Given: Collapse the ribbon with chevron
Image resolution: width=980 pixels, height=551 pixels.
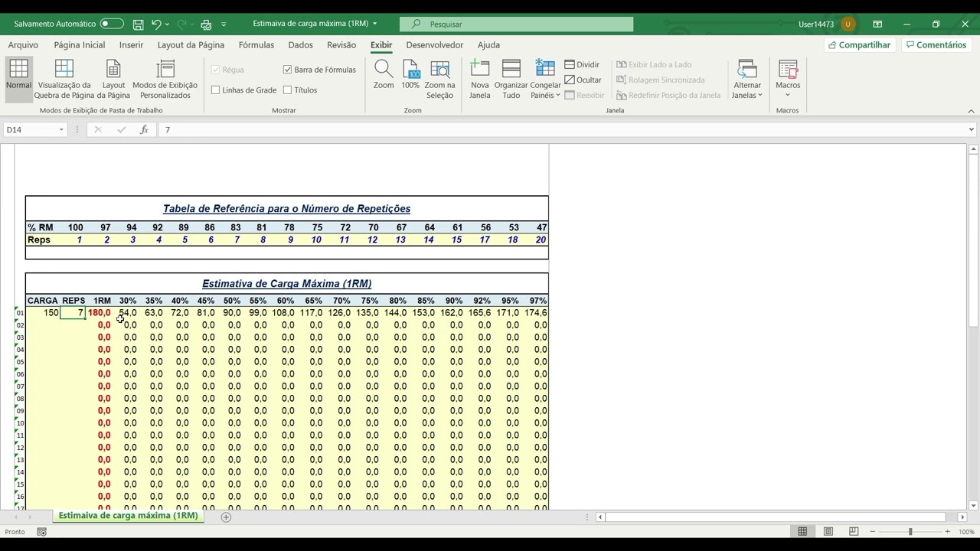Looking at the screenshot, I should point(971,111).
